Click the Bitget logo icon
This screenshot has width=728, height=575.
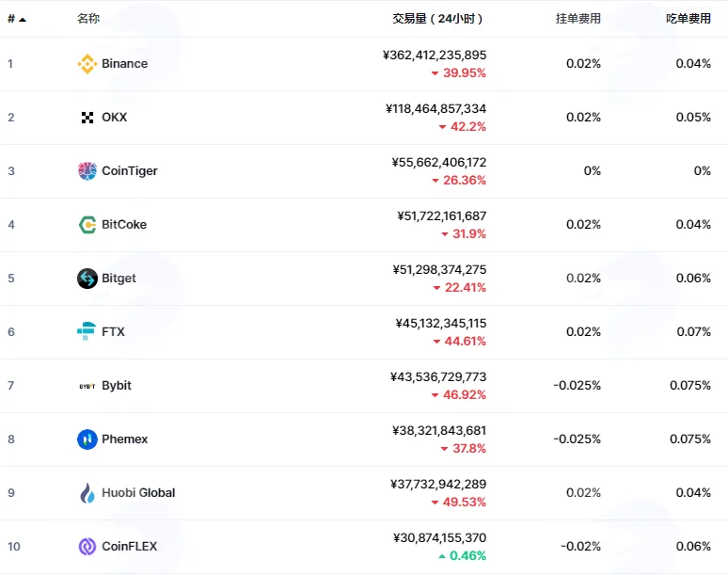87,279
